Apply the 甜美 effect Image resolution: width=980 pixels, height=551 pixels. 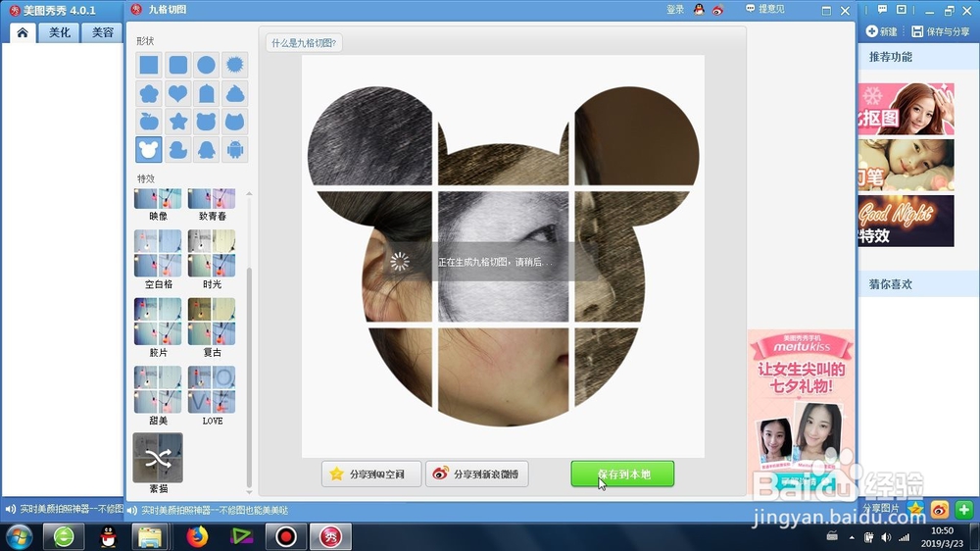[x=158, y=389]
